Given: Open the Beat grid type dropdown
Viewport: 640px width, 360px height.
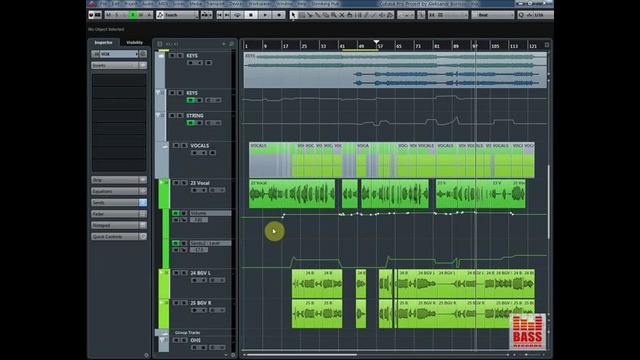Looking at the screenshot, I should [x=493, y=15].
